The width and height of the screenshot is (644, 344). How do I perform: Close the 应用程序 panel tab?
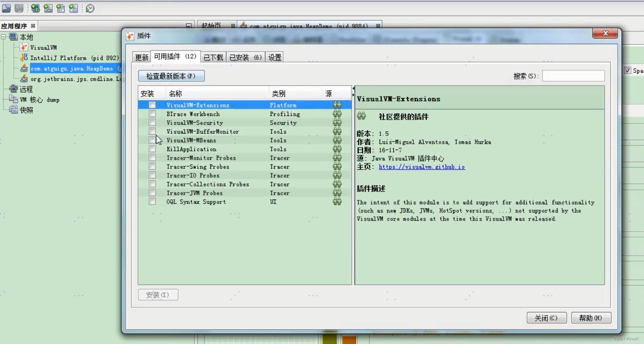tap(33, 26)
